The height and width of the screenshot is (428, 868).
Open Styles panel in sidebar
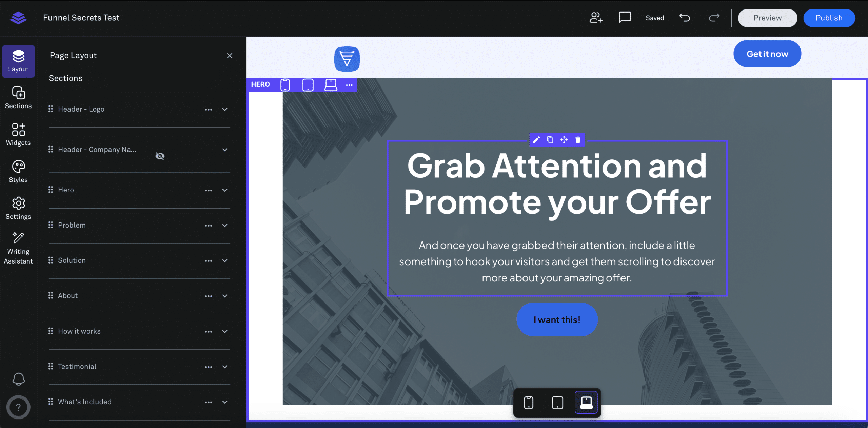18,172
